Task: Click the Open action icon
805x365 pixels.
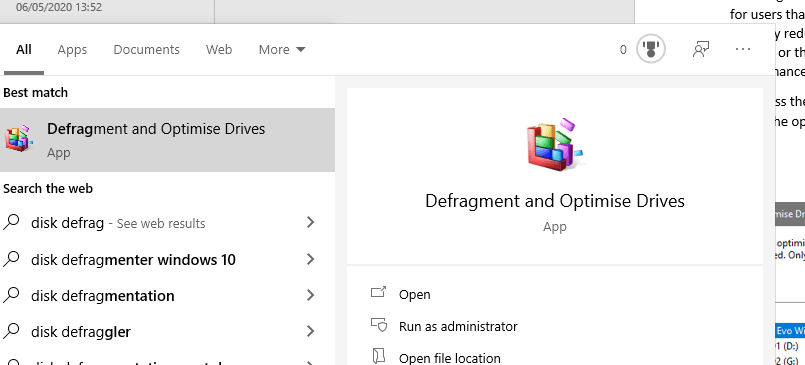Action: [378, 293]
